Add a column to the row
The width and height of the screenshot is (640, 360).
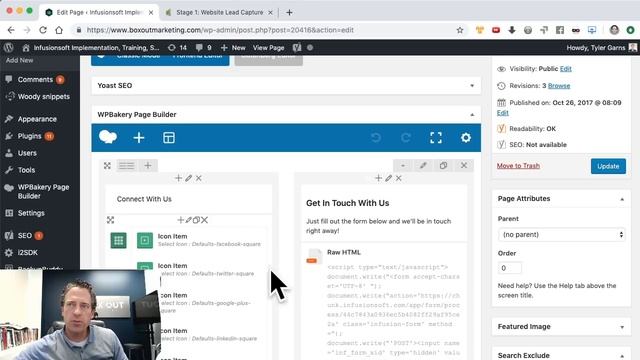coord(148,165)
